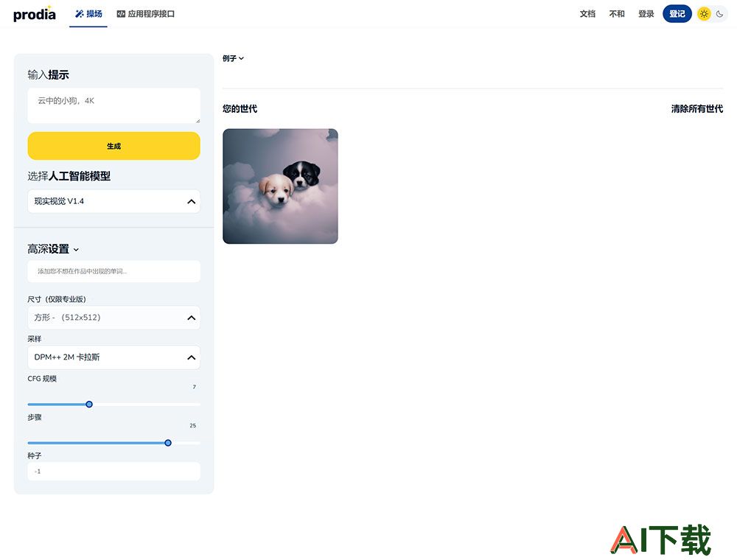Open the generated puppies image thumbnail
Screen dimensions: 737x560
click(280, 186)
